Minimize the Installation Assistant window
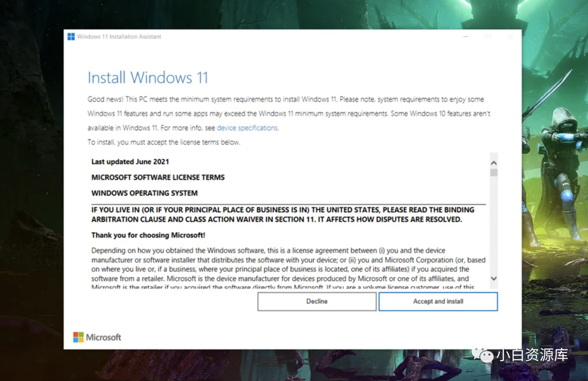 pyautogui.click(x=466, y=37)
